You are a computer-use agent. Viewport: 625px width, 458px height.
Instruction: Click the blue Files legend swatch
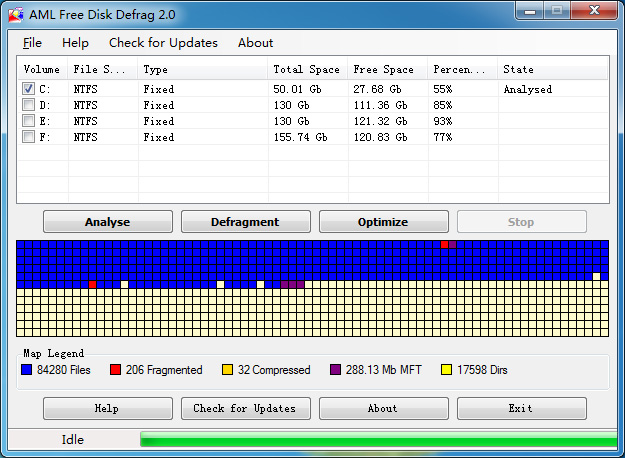click(x=26, y=370)
